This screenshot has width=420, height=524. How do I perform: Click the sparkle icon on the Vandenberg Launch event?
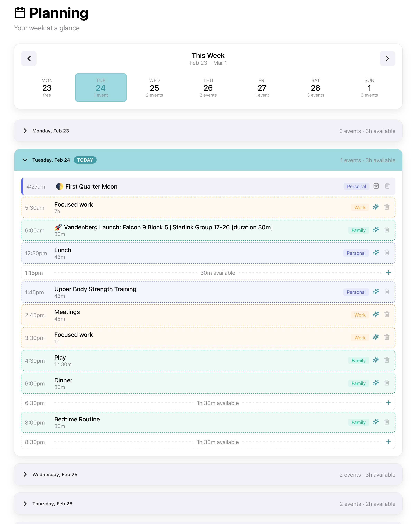tap(376, 230)
